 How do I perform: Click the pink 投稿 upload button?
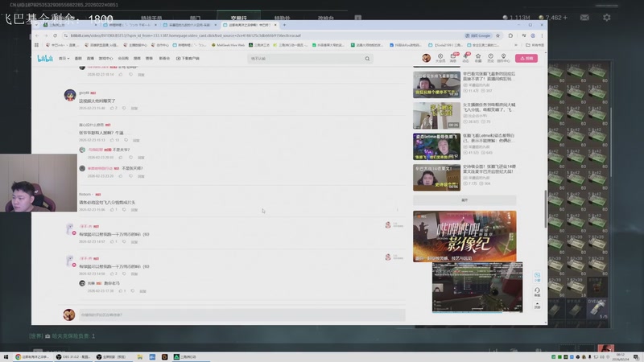[526, 58]
